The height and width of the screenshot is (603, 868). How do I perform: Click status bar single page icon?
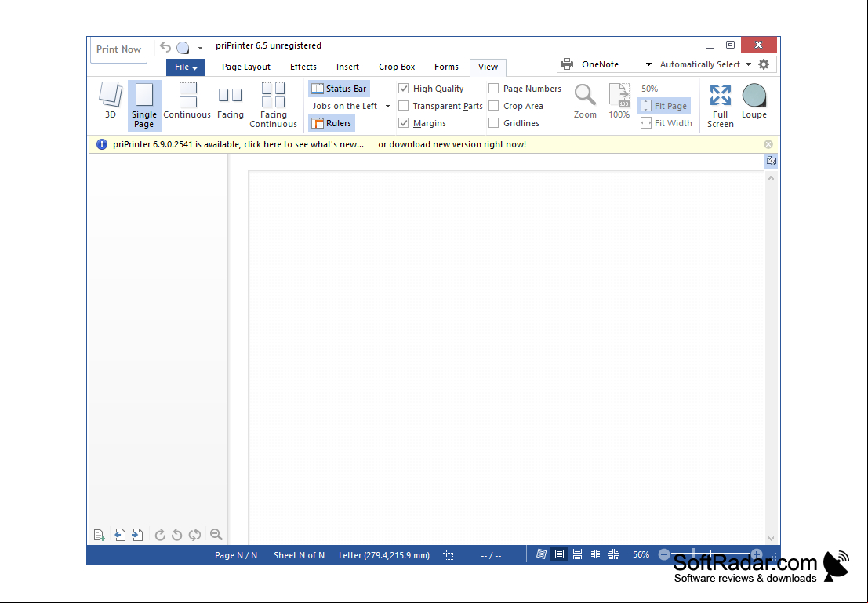(560, 554)
